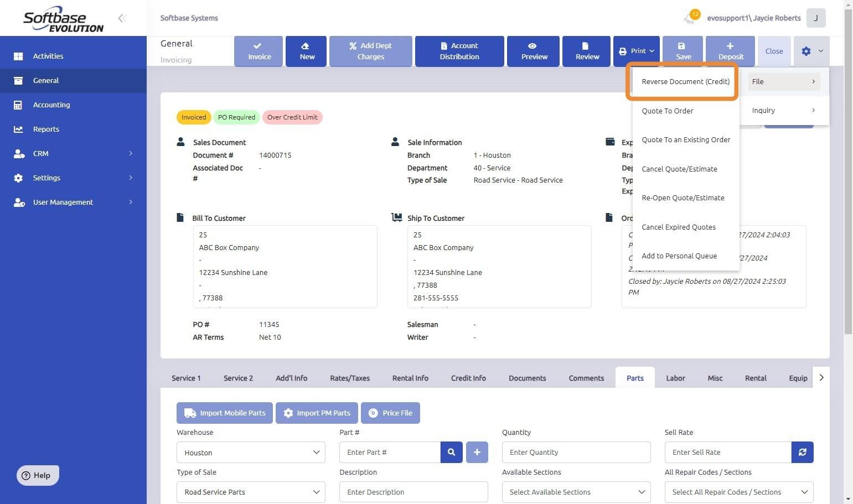Select Reverse Document (Credit)
Screen dimensions: 853x504
[685, 82]
